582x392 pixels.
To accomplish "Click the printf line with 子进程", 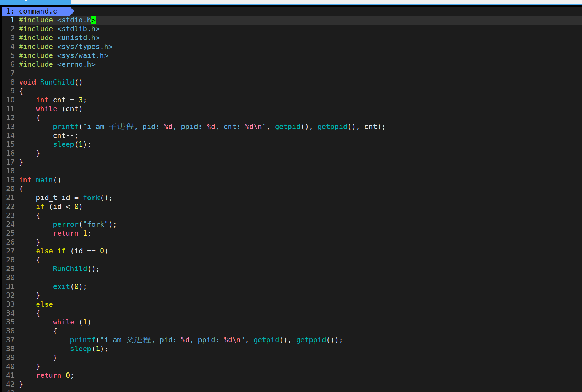I will point(219,127).
